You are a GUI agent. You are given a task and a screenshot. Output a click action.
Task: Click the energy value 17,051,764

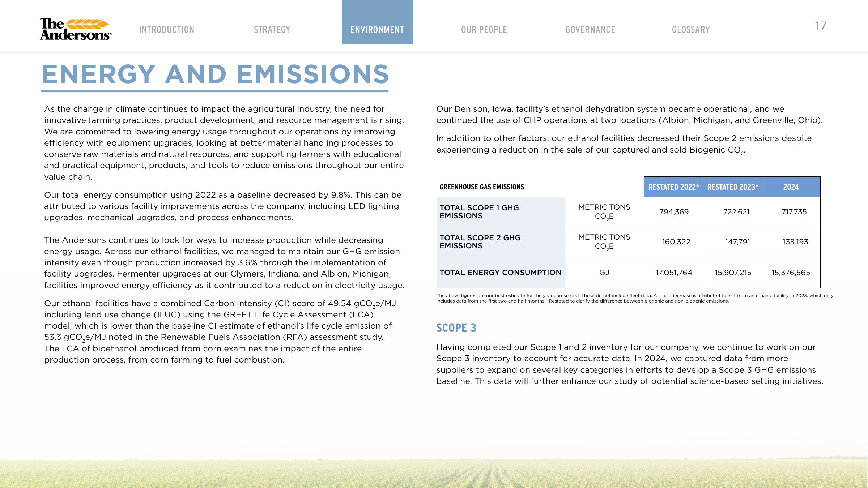[674, 273]
